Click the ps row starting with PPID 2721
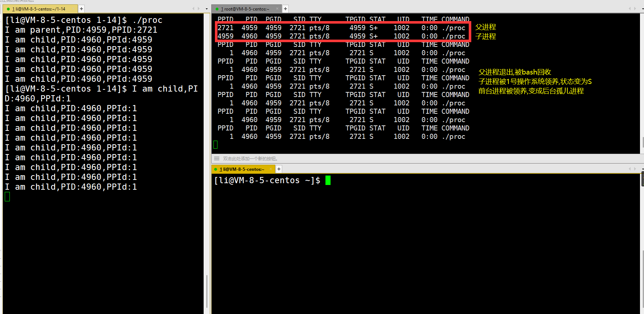Image resolution: width=644 pixels, height=314 pixels. point(341,28)
